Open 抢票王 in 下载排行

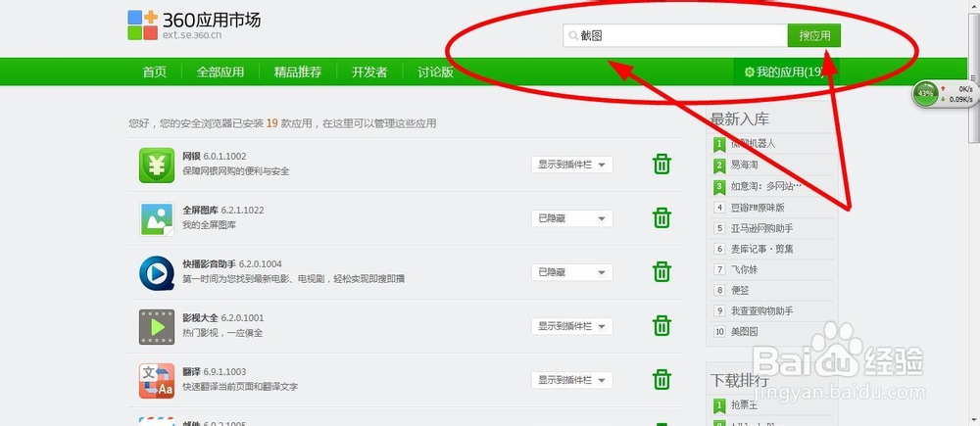tap(745, 405)
